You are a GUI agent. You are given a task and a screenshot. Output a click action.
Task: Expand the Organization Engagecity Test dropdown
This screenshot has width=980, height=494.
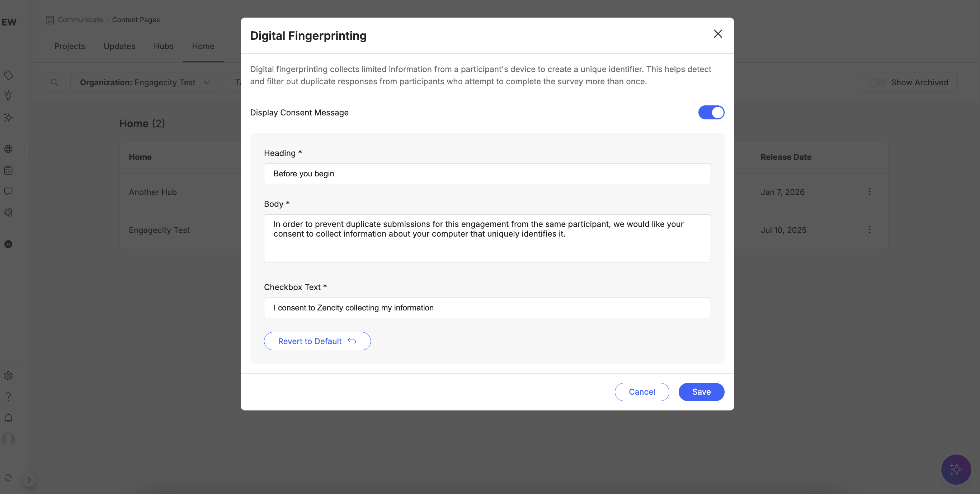[145, 82]
